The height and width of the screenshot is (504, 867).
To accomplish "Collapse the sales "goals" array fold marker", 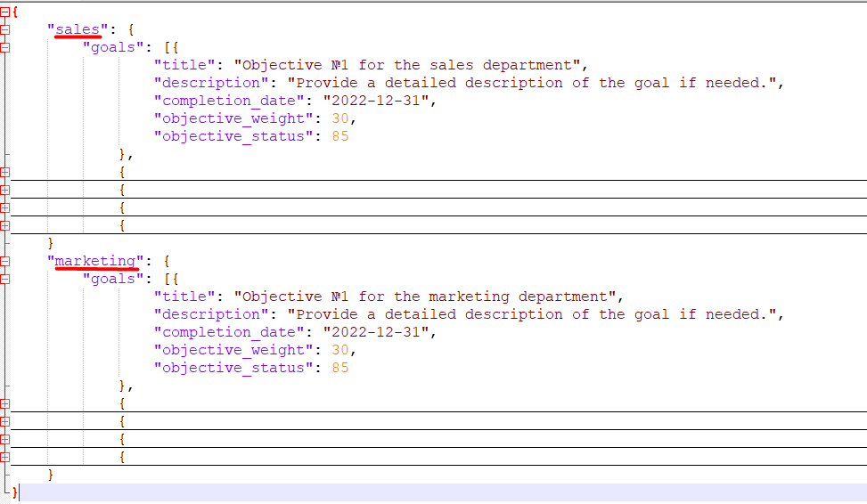I will (4, 47).
